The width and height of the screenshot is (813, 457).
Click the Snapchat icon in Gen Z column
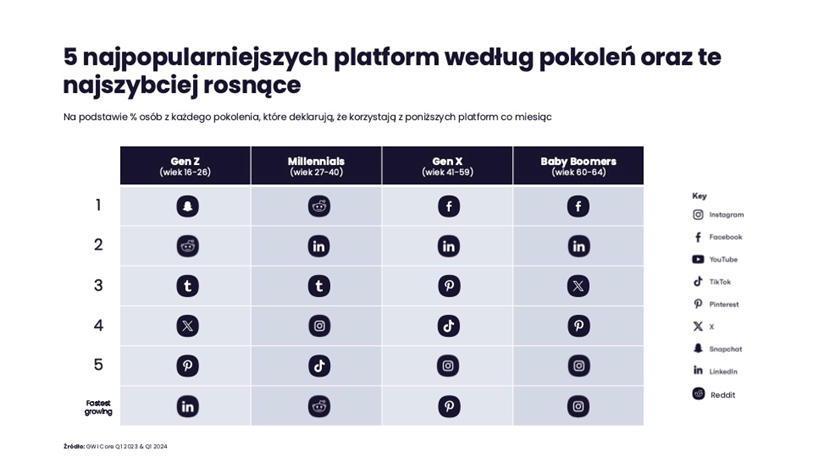pyautogui.click(x=187, y=207)
